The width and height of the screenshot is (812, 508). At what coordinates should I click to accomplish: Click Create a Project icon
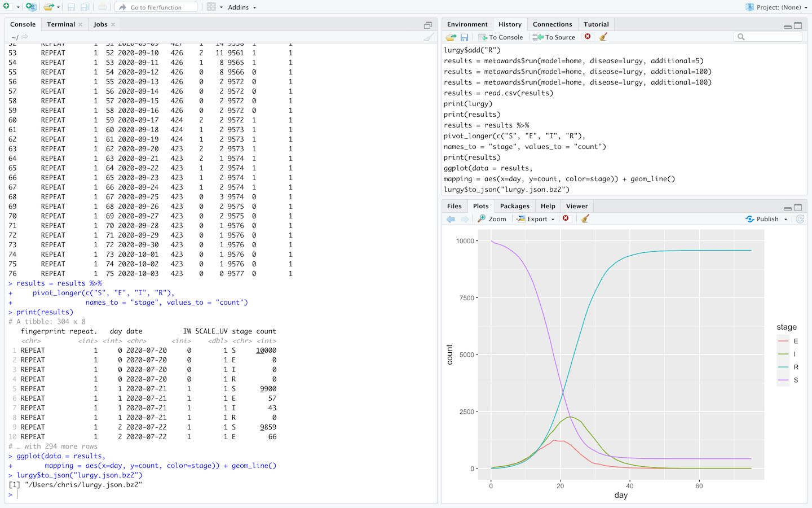(31, 7)
